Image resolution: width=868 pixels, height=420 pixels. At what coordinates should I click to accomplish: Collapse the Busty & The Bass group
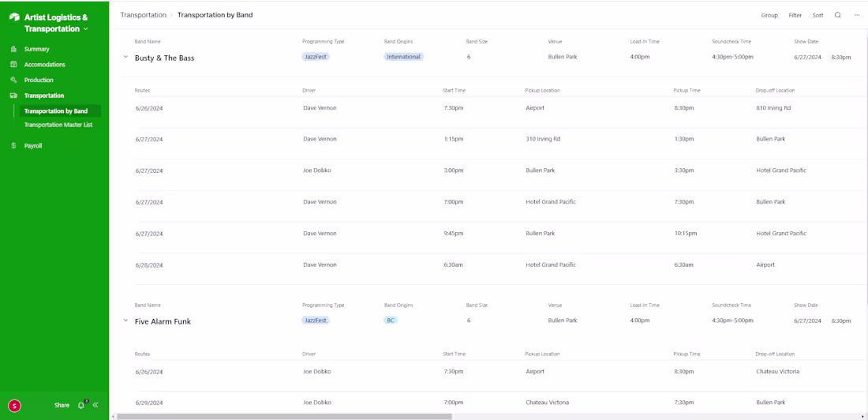point(125,57)
